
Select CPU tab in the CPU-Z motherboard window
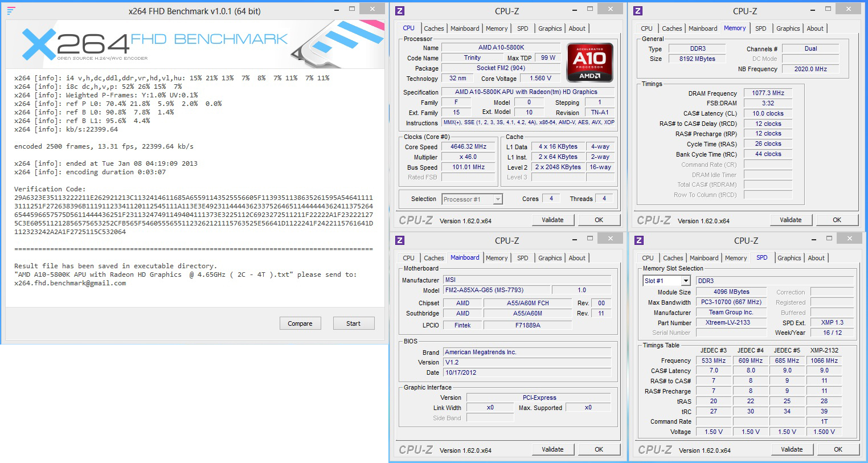pyautogui.click(x=408, y=258)
